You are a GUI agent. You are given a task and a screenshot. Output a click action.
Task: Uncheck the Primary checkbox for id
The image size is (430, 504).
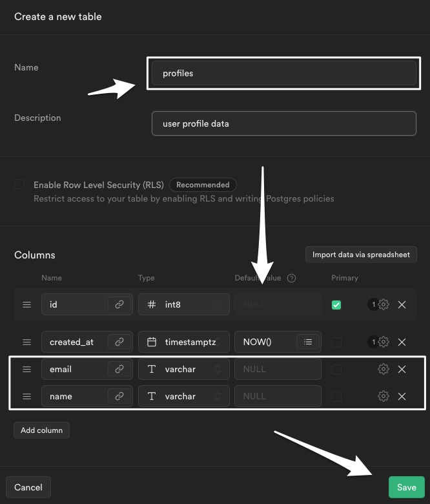pyautogui.click(x=336, y=304)
